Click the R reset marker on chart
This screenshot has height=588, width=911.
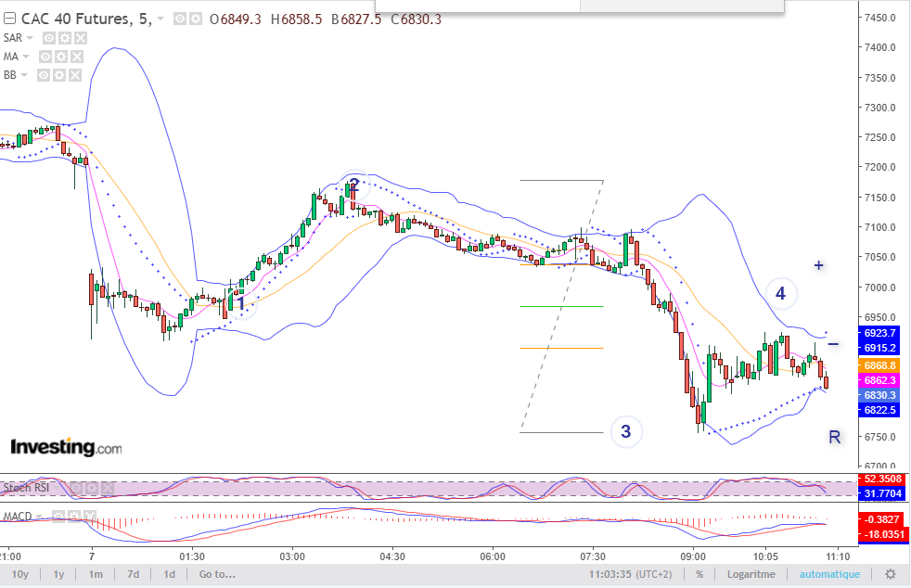[x=834, y=437]
